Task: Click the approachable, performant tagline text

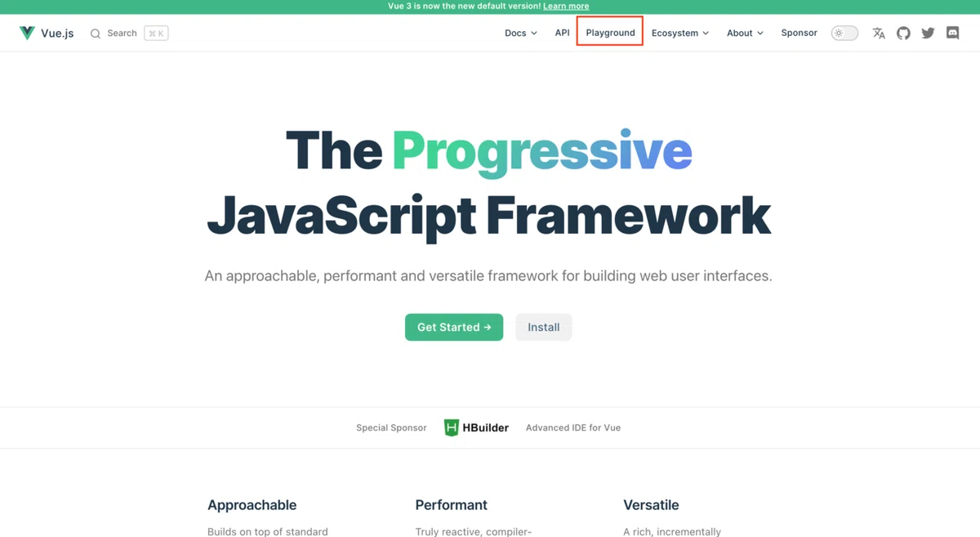Action: 488,276
